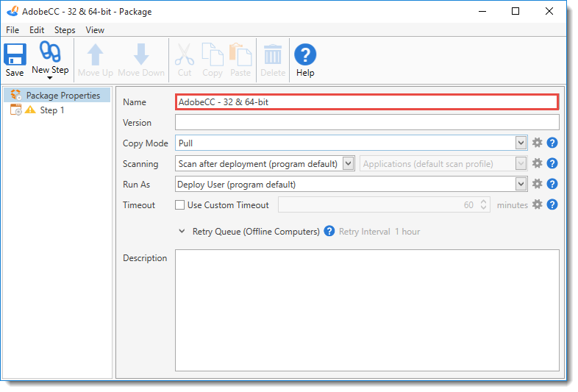Screen dimensions: 578x392
Task: Click the Retry Queue (Offline Computers) label
Action: (x=256, y=232)
